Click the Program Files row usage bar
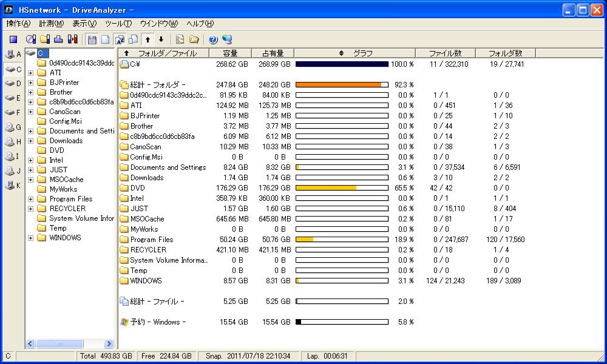The image size is (607, 364). [342, 240]
